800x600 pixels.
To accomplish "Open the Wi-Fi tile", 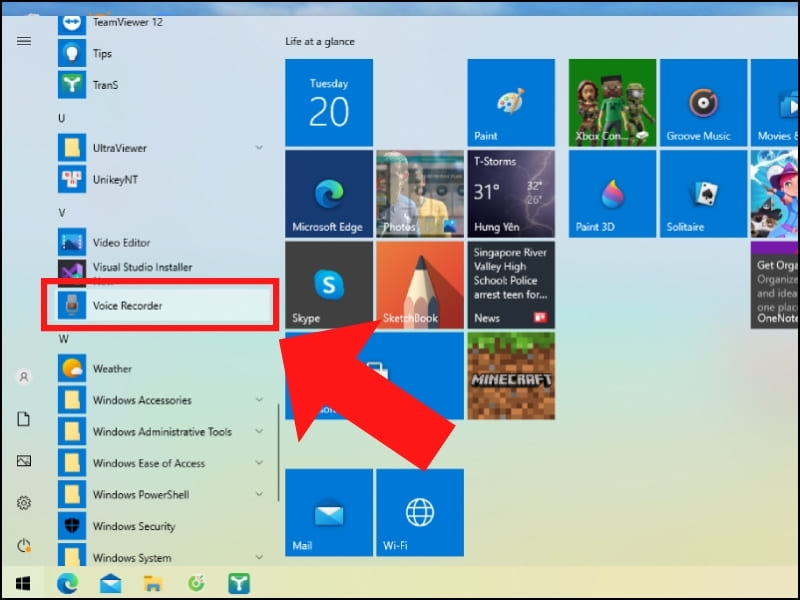I will 420,513.
